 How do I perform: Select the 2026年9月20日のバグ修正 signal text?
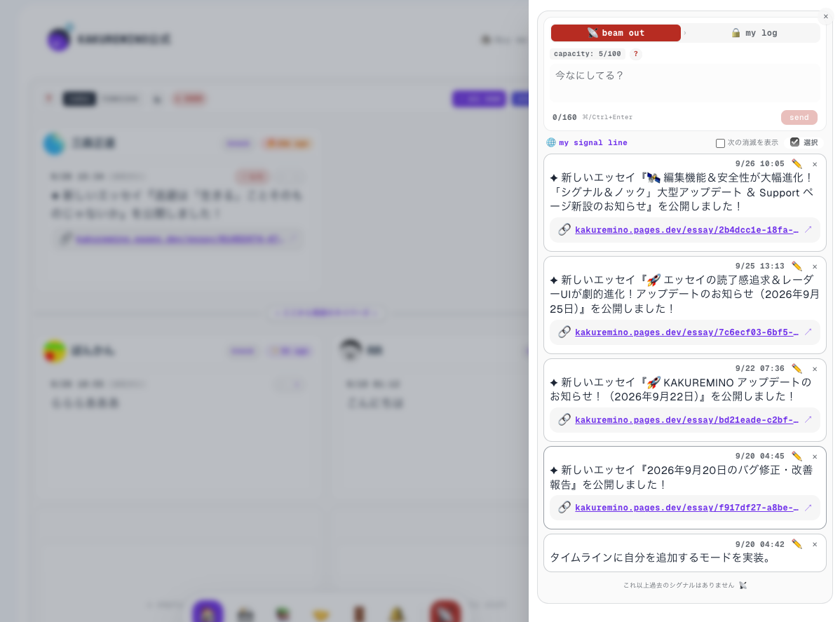pyautogui.click(x=681, y=478)
